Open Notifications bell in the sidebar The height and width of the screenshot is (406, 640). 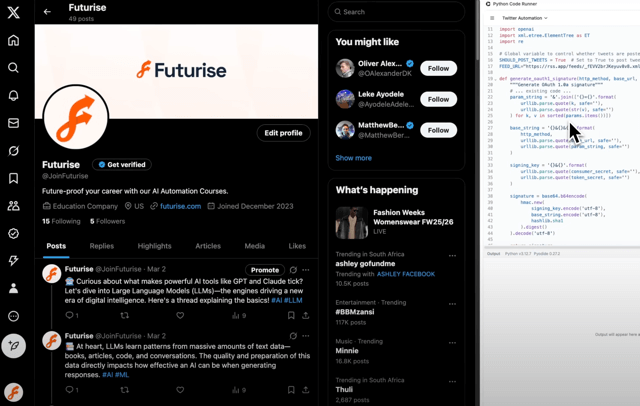click(x=14, y=96)
